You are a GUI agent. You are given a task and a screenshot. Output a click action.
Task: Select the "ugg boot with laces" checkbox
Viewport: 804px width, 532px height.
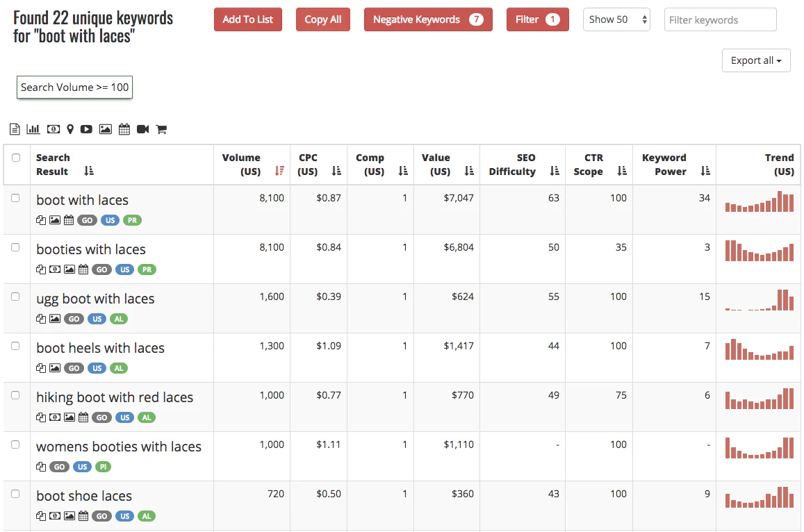pos(16,297)
